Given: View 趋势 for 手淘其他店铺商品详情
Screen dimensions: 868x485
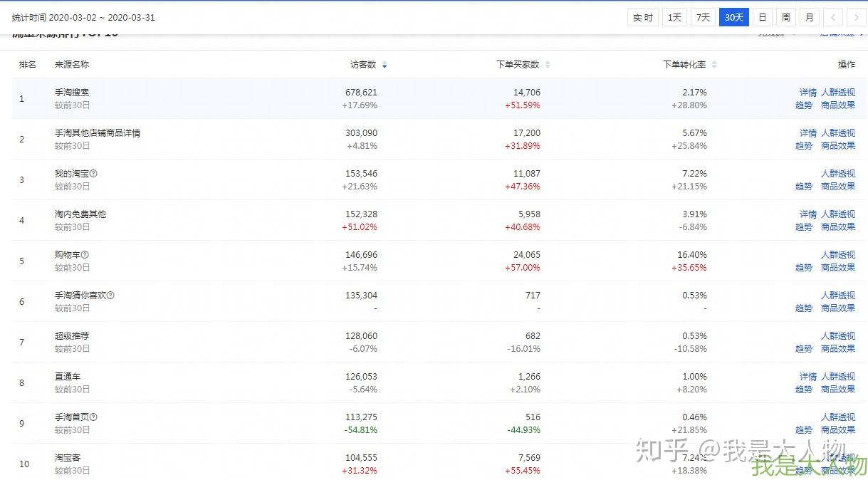Looking at the screenshot, I should pos(804,146).
